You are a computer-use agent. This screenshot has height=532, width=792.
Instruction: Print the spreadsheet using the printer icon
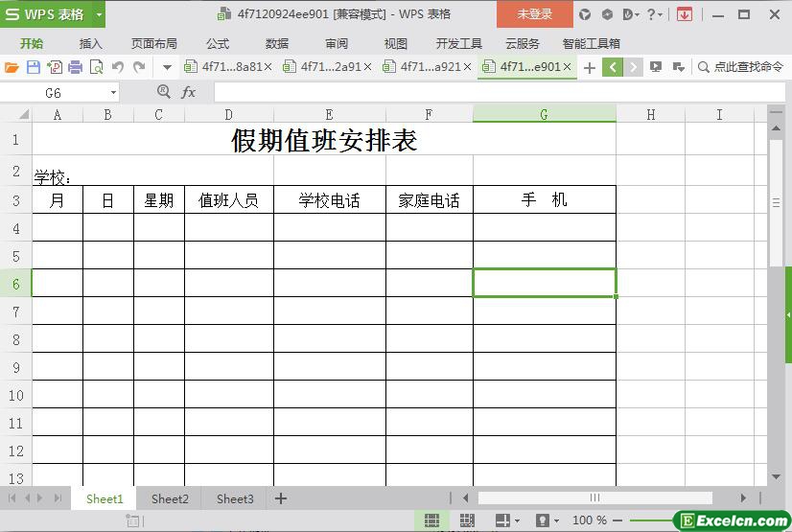point(75,67)
